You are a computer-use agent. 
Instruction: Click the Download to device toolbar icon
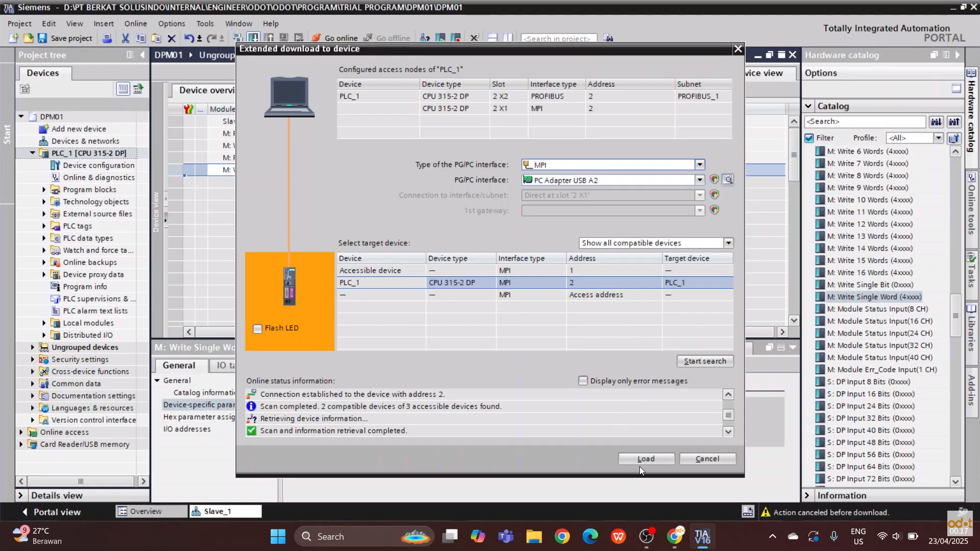tap(253, 38)
